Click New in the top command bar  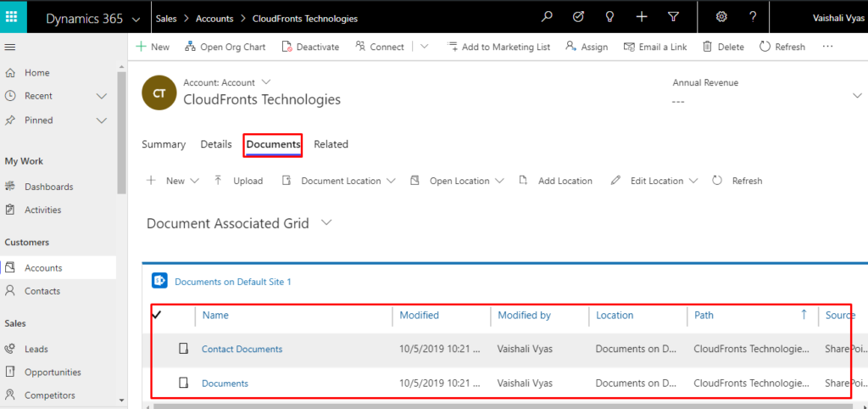click(x=153, y=48)
